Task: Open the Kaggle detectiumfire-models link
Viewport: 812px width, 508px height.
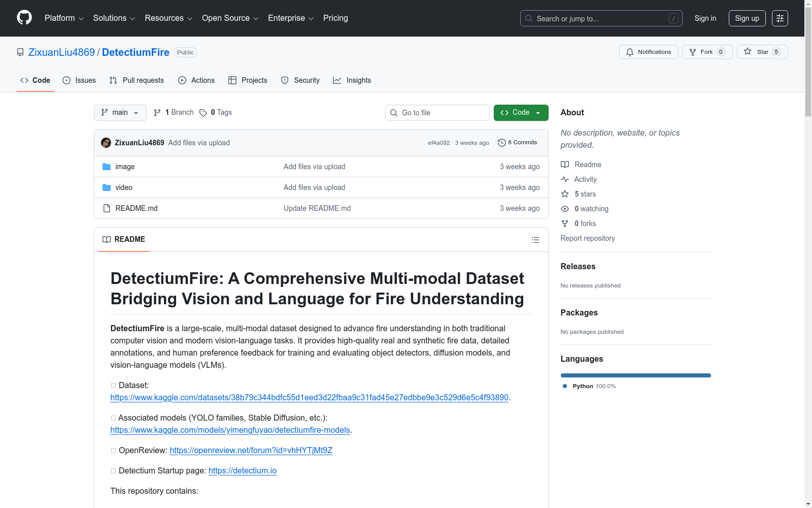Action: click(230, 430)
